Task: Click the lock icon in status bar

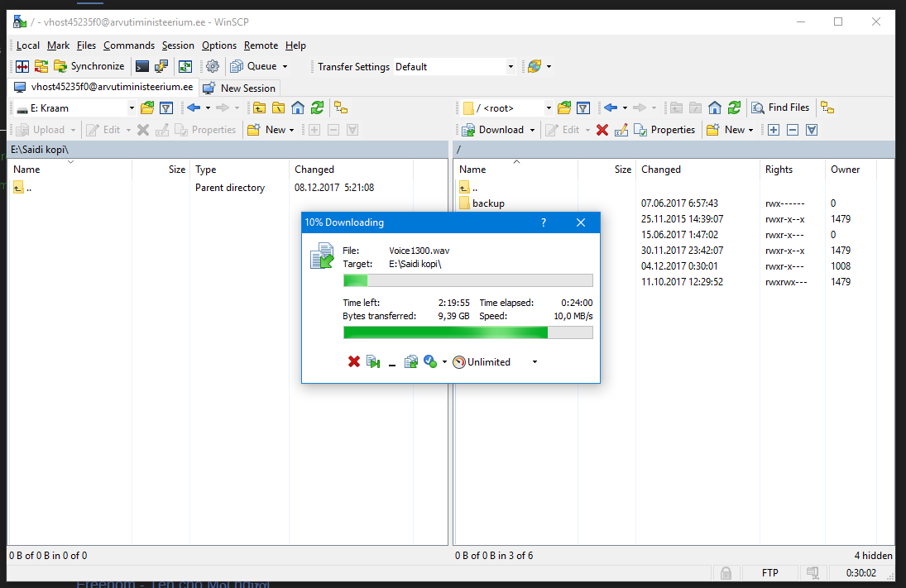Action: 726,573
